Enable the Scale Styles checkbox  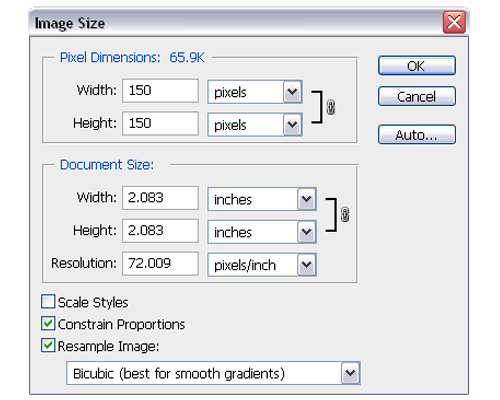pyautogui.click(x=48, y=301)
